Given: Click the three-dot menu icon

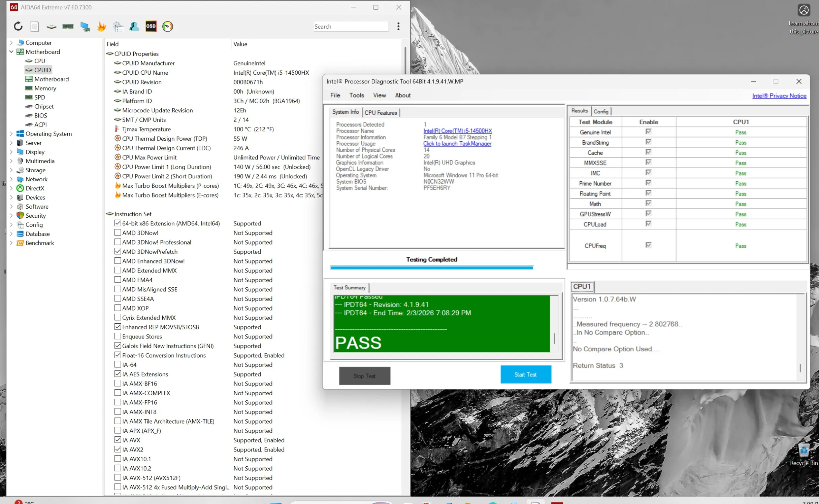Looking at the screenshot, I should pyautogui.click(x=398, y=26).
